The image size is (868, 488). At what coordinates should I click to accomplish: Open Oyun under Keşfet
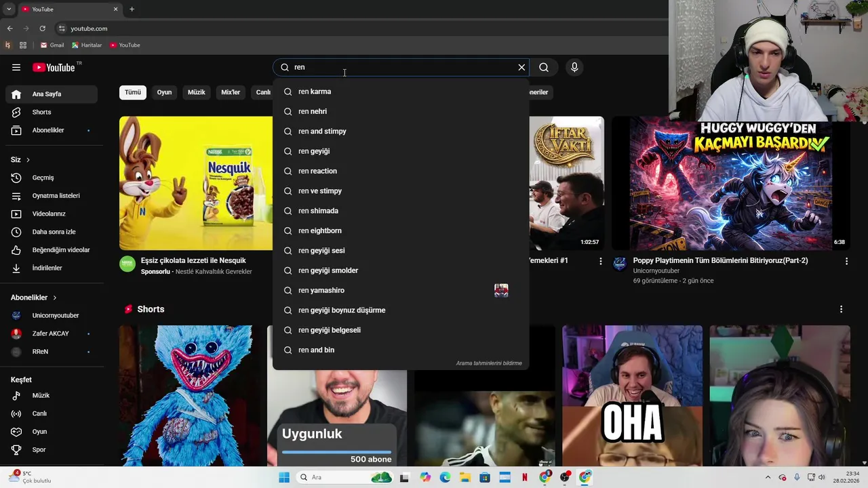click(52, 432)
